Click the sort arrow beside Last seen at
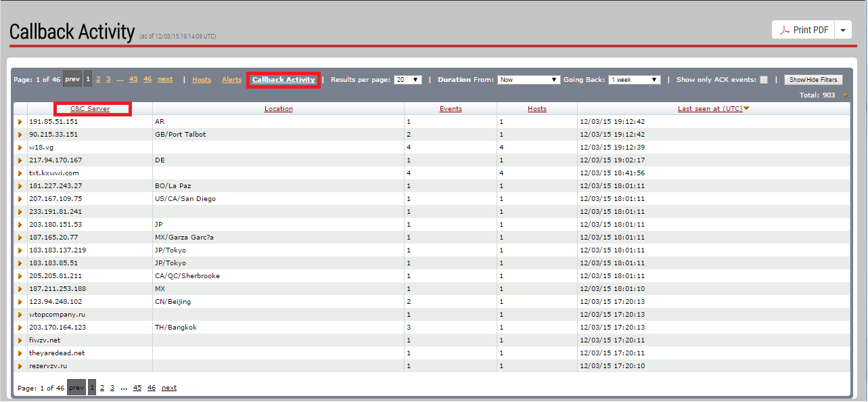 coord(746,108)
